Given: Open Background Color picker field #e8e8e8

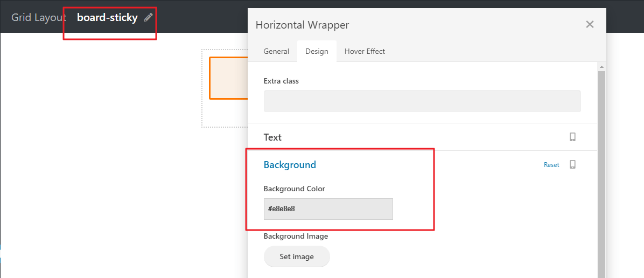Looking at the screenshot, I should [x=328, y=209].
